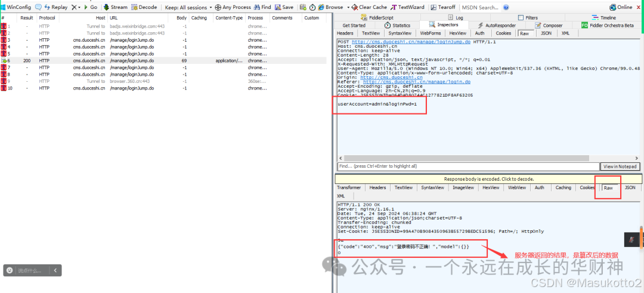Select session 6 with result 200
The height and width of the screenshot is (293, 644).
(x=163, y=61)
